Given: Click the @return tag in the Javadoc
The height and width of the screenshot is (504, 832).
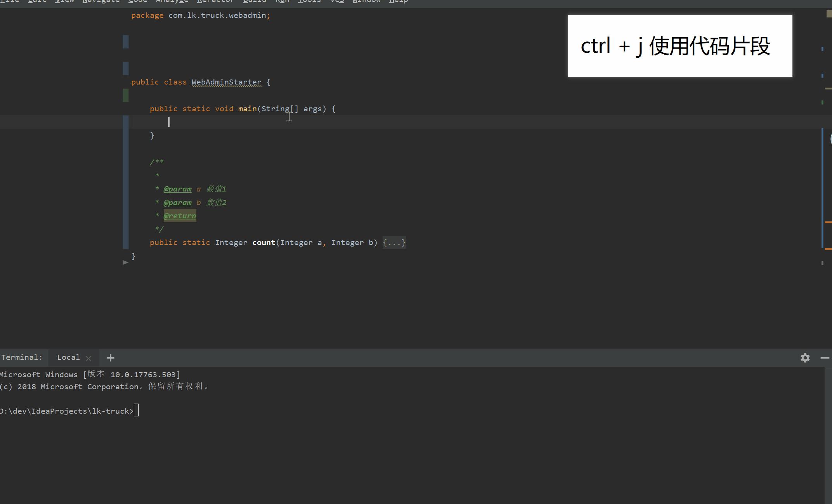Looking at the screenshot, I should (x=180, y=216).
